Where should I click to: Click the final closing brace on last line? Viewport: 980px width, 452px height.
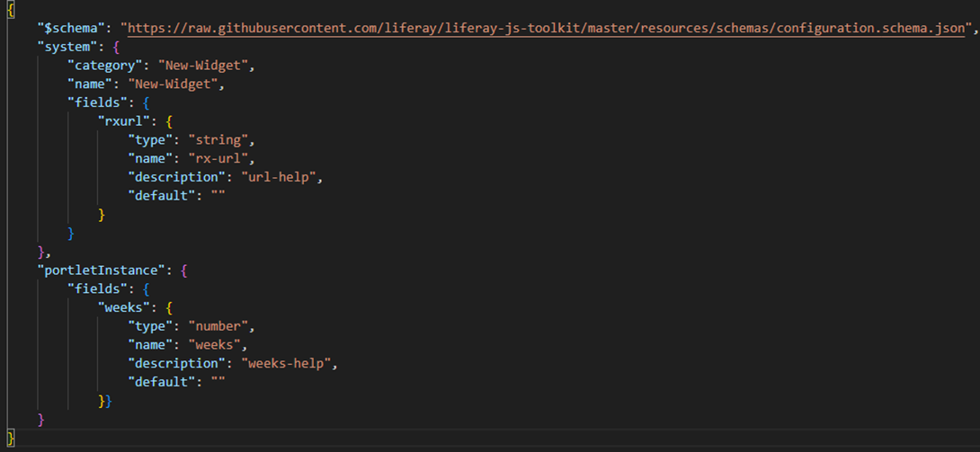pos(10,438)
